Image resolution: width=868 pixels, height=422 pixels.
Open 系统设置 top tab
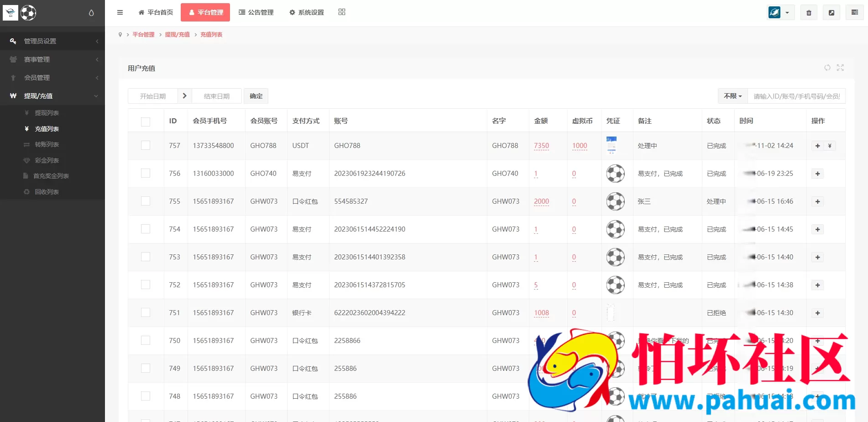pos(307,12)
